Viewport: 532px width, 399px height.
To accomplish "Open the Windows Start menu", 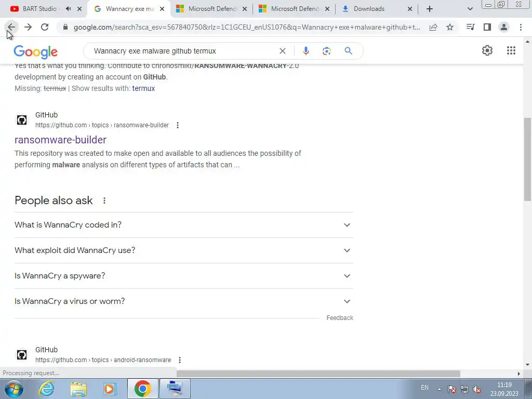I will [14, 389].
